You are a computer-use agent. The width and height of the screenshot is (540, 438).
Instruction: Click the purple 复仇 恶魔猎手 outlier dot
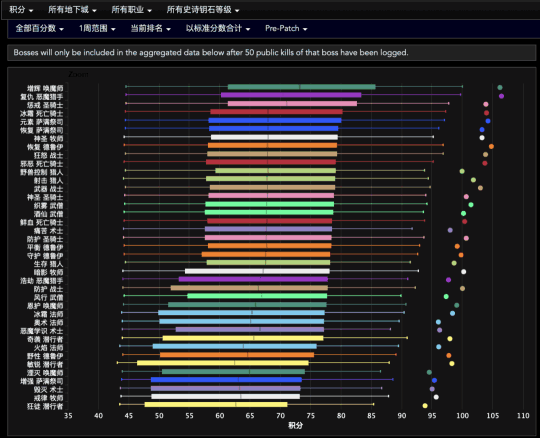coord(501,96)
